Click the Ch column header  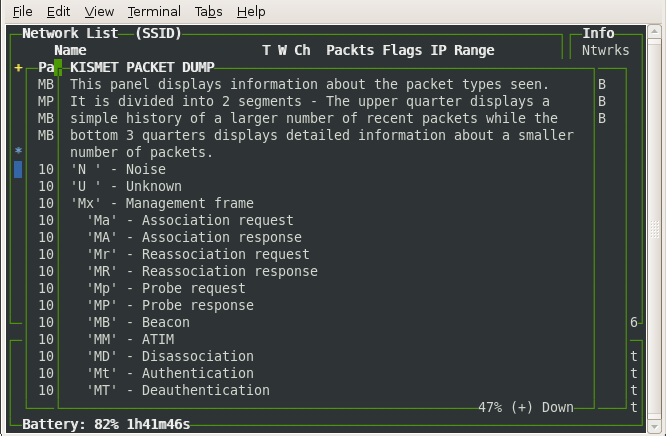point(302,50)
